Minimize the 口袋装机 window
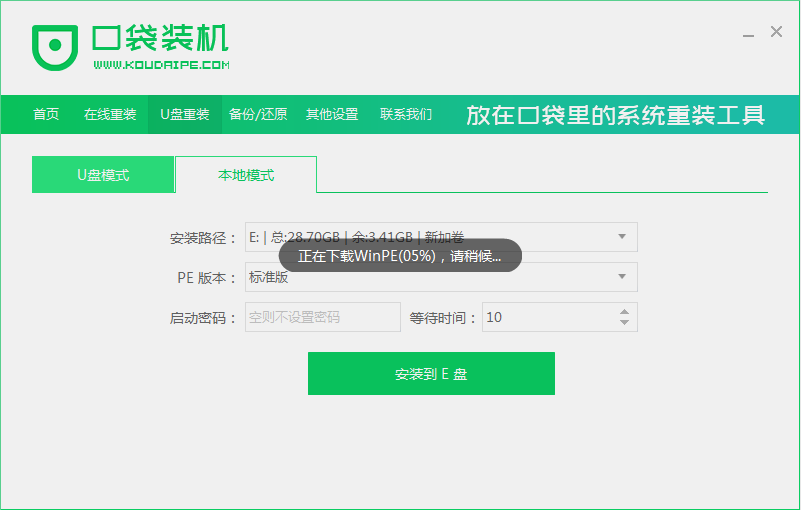Viewport: 801px width, 510px height. (x=748, y=34)
